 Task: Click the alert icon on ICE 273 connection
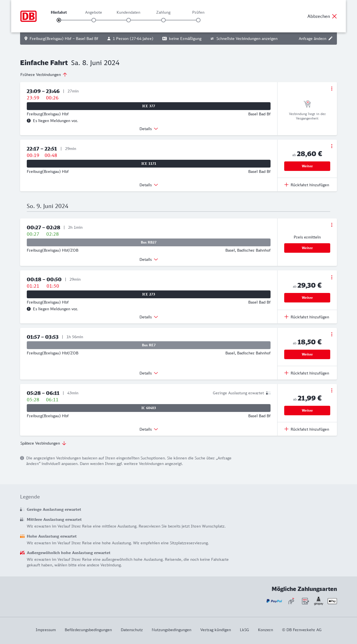pos(29,309)
